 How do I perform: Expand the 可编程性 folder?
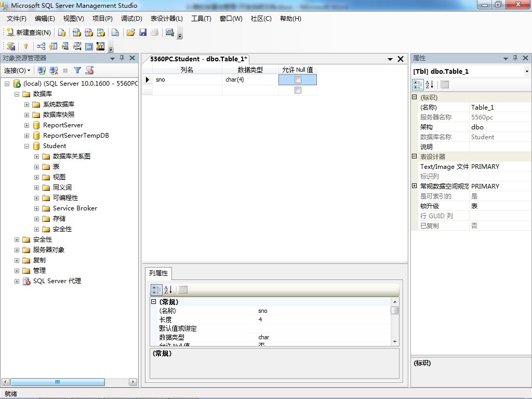pos(37,198)
